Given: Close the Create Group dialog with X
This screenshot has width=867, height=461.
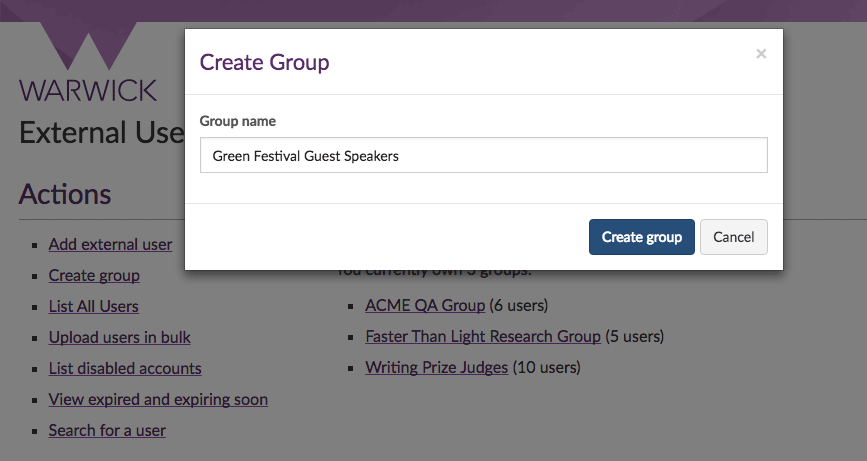Looking at the screenshot, I should (761, 54).
